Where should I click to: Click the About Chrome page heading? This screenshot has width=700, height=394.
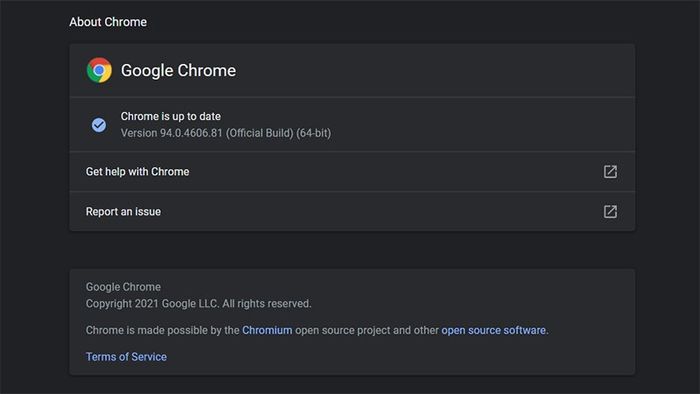coord(108,22)
